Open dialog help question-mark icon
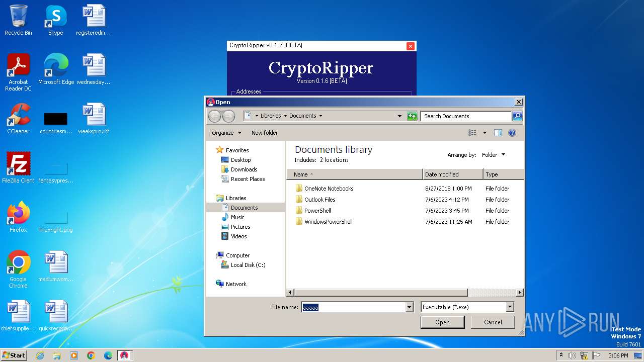The width and height of the screenshot is (644, 362). pos(512,133)
